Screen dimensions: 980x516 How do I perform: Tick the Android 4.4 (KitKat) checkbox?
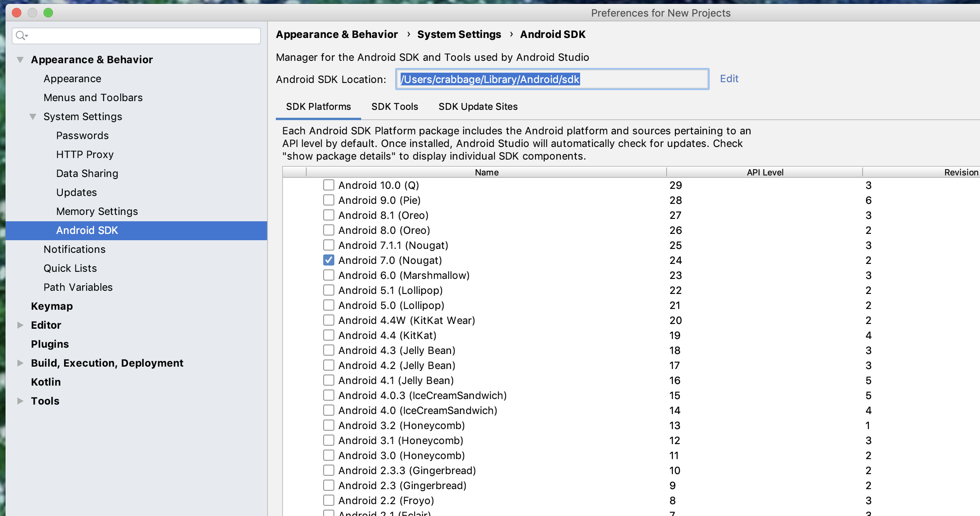(328, 335)
